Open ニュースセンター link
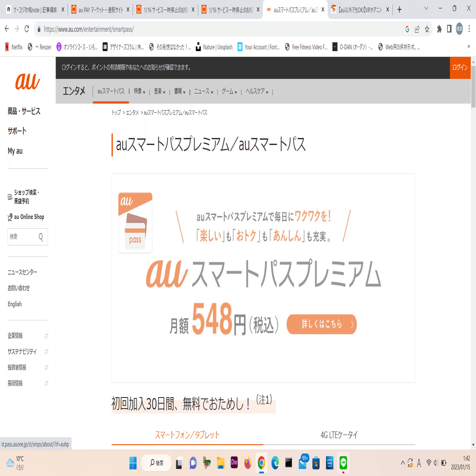This screenshot has width=476, height=476. click(22, 272)
